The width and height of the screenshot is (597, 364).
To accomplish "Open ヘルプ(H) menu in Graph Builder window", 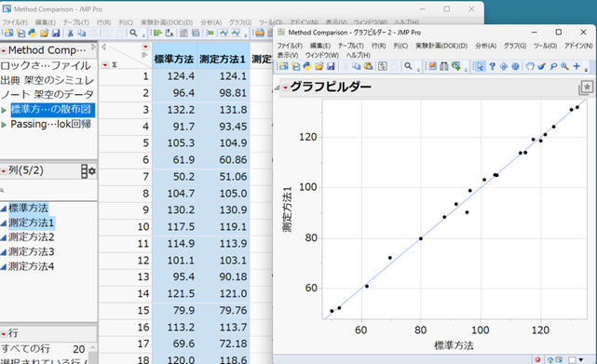I will tap(359, 56).
